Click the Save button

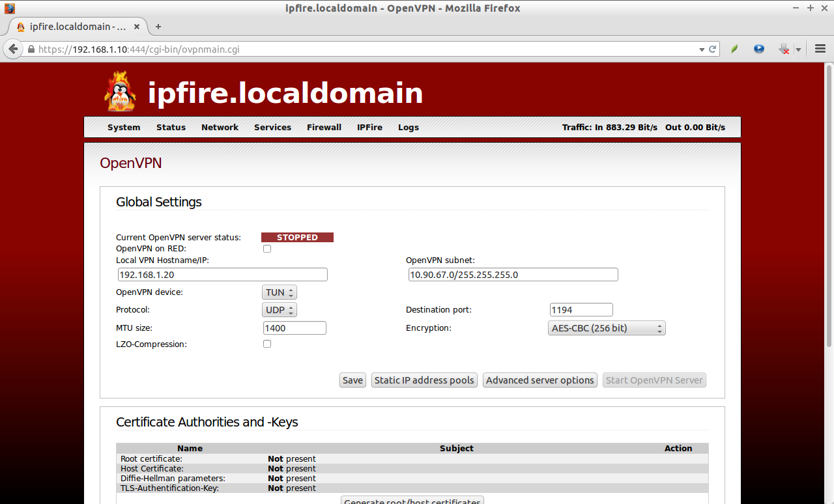point(352,380)
